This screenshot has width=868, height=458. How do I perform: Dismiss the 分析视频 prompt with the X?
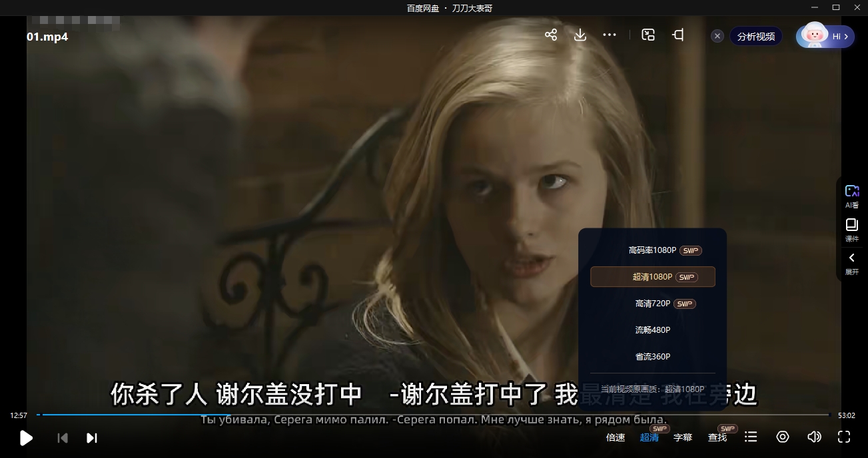pyautogui.click(x=717, y=37)
